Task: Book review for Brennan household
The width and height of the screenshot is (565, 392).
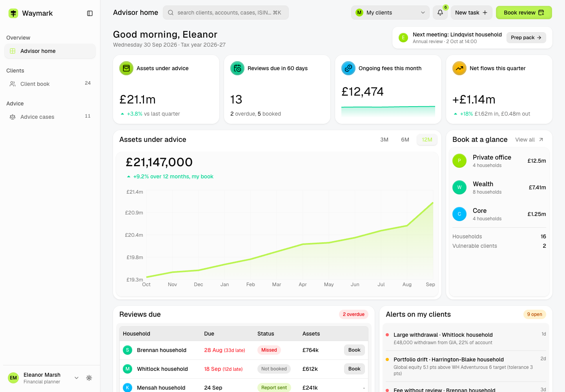Action: [354, 350]
